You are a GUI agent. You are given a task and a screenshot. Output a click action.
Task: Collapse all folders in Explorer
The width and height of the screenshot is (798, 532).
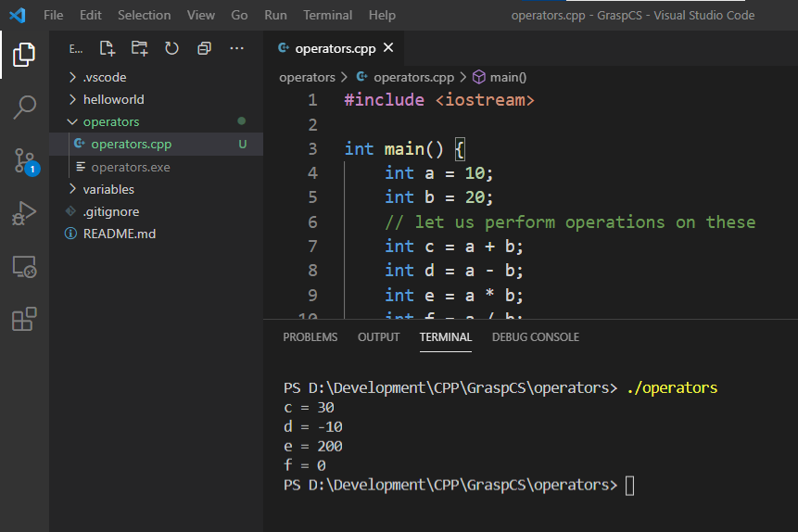[204, 48]
